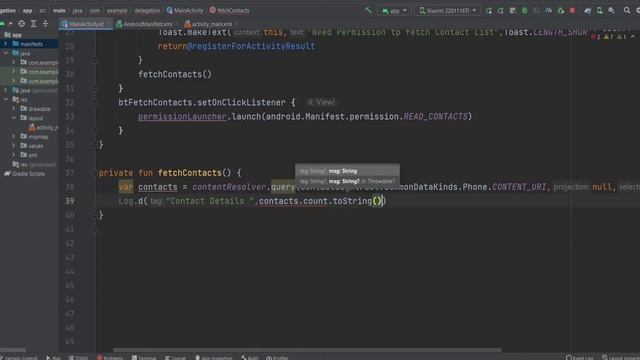
Task: Click the Apply Changes and Restart Activity icon
Action: point(500,11)
